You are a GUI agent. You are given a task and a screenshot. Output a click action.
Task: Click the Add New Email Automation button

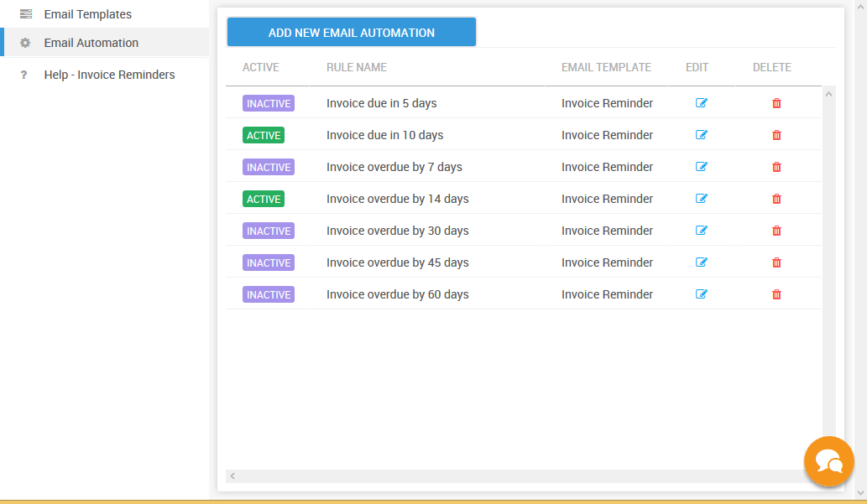[351, 33]
